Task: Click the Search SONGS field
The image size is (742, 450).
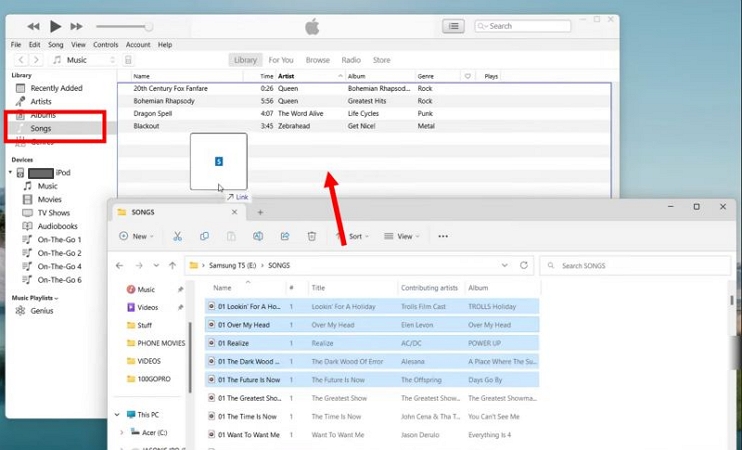Action: tap(635, 266)
